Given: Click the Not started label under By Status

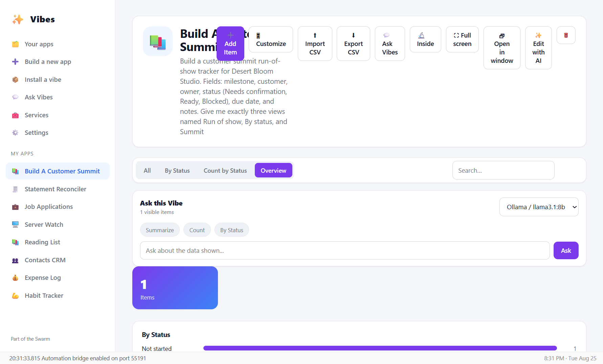Looking at the screenshot, I should 157,348.
